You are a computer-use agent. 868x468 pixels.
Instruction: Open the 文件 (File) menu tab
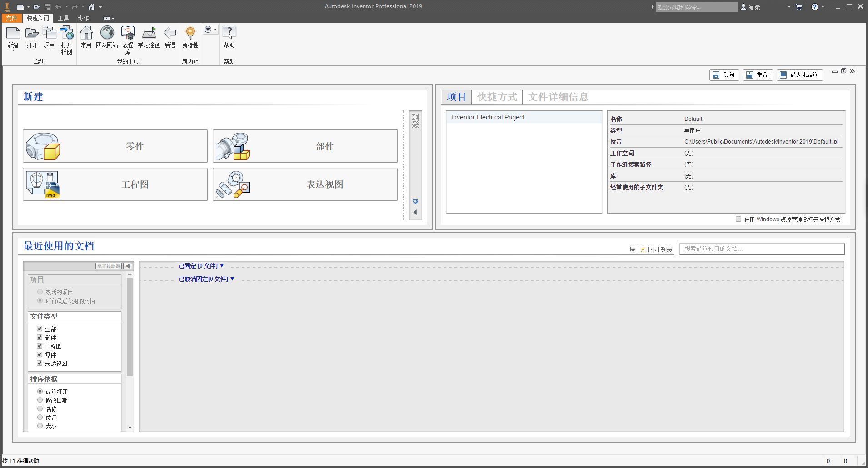coord(12,18)
